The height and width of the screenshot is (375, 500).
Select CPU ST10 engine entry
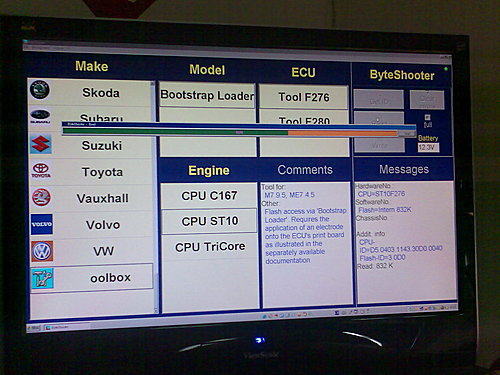pos(210,221)
